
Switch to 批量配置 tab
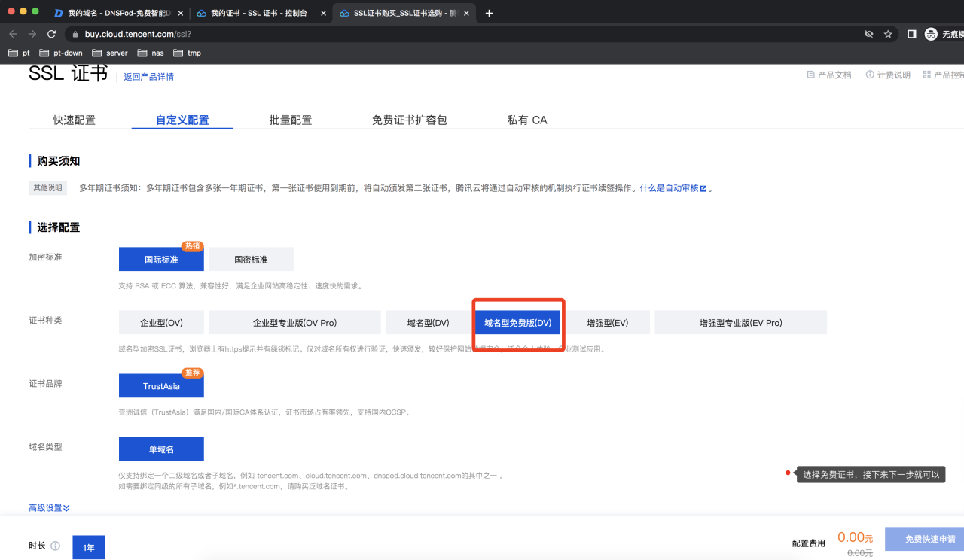point(291,120)
